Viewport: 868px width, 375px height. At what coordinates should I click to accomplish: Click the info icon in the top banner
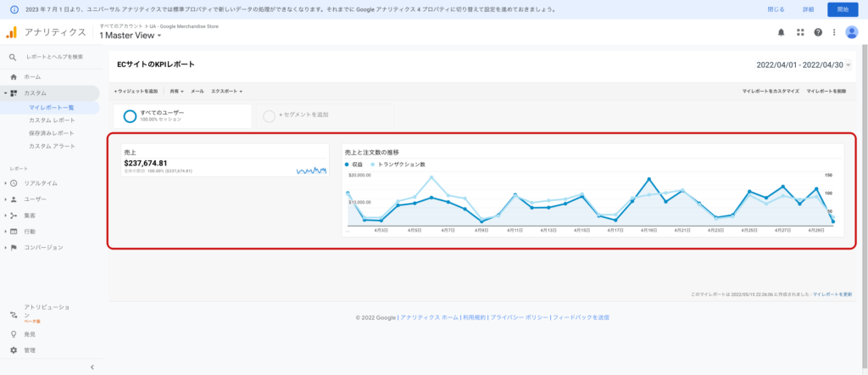coord(14,9)
